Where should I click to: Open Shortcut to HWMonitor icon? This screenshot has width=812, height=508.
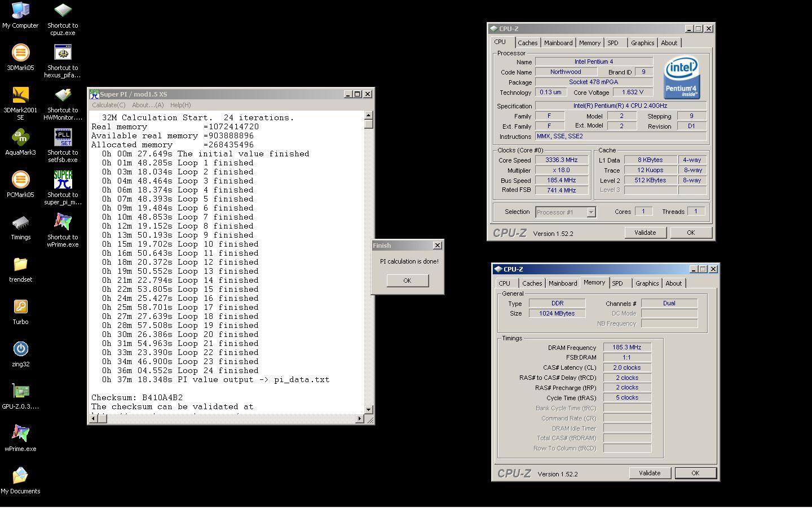tap(63, 95)
